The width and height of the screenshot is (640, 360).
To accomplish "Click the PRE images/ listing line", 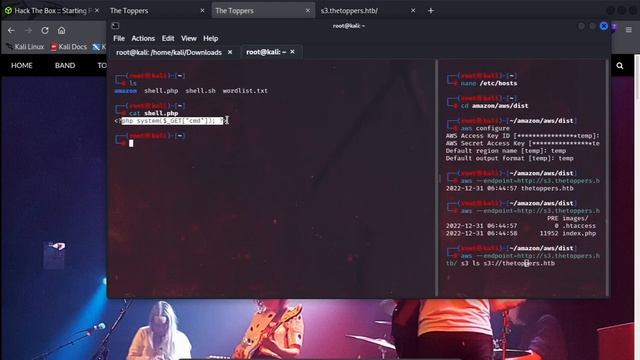I will pyautogui.click(x=567, y=218).
